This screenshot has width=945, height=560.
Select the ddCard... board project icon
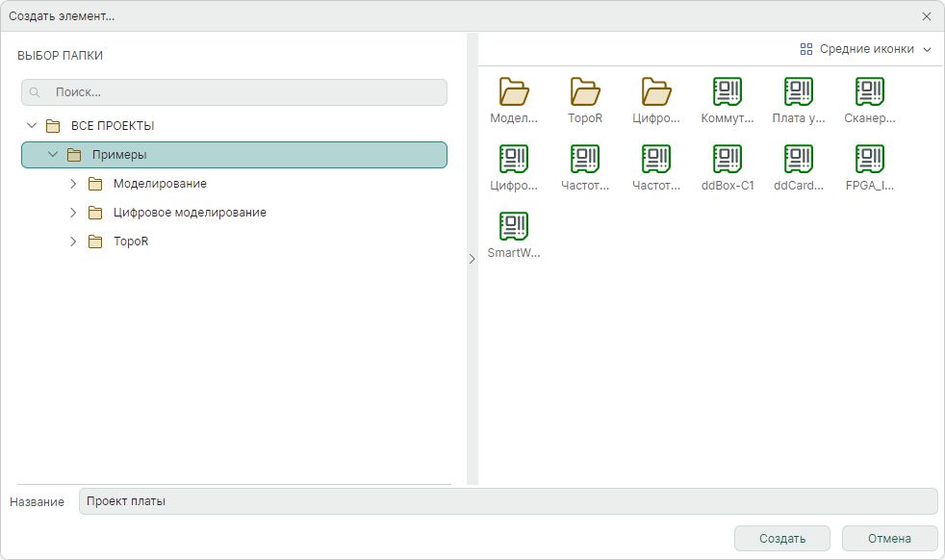pyautogui.click(x=799, y=160)
